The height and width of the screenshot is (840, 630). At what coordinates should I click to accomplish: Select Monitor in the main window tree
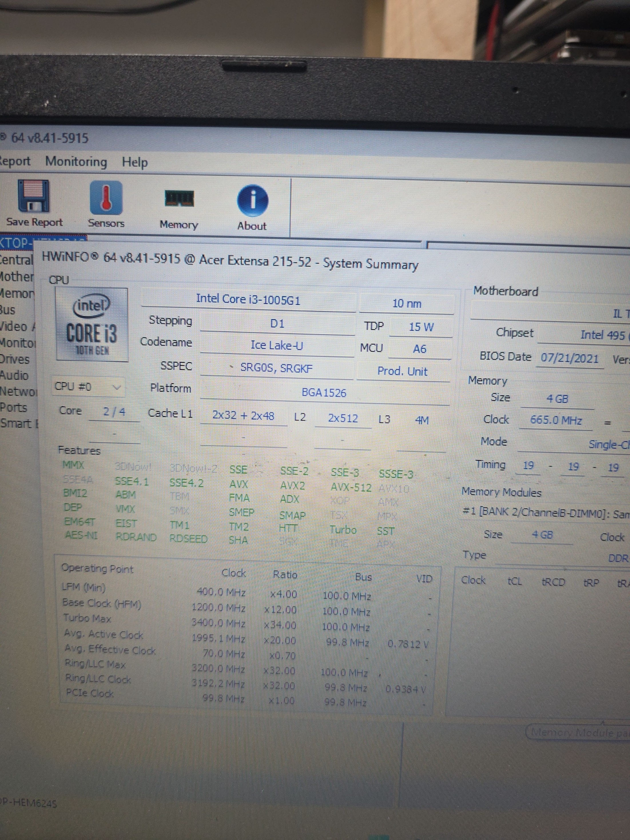[18, 343]
